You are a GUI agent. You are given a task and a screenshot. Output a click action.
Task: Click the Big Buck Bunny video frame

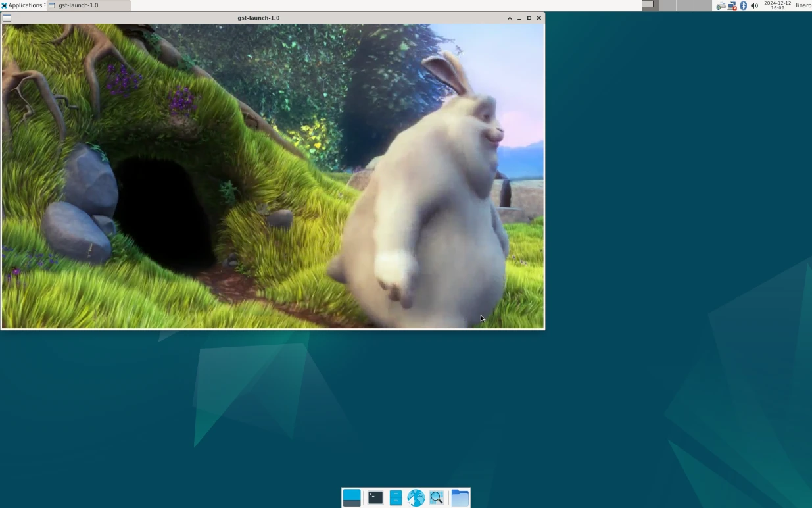coord(273,176)
